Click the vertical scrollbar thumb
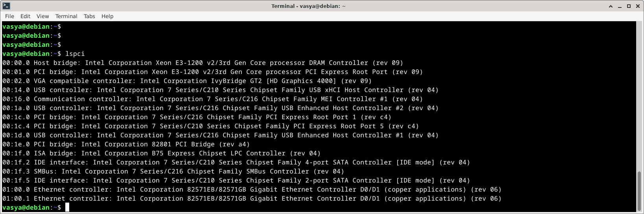The width and height of the screenshot is (644, 214). [x=640, y=192]
